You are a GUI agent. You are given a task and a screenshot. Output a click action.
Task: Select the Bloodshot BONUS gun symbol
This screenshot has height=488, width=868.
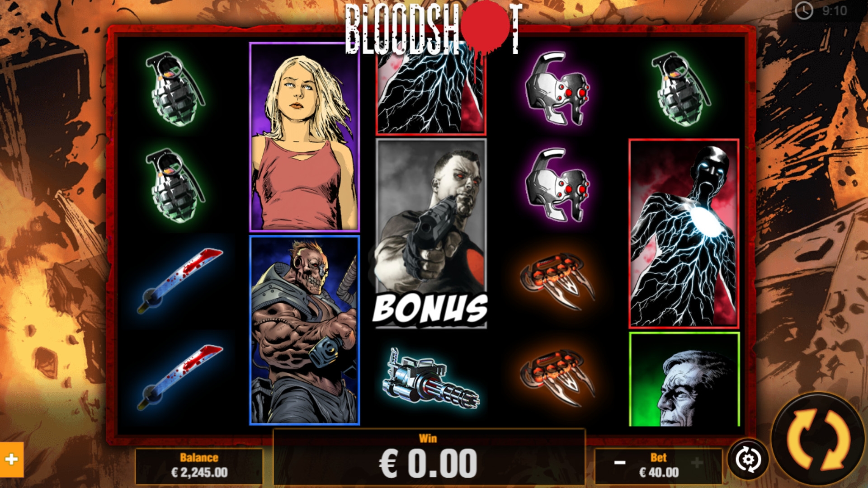pos(431,233)
